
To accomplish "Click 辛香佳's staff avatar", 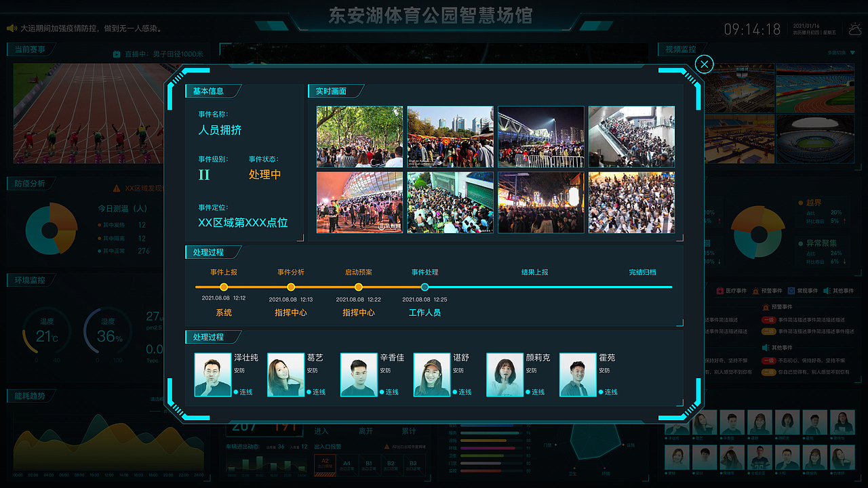I will 359,375.
